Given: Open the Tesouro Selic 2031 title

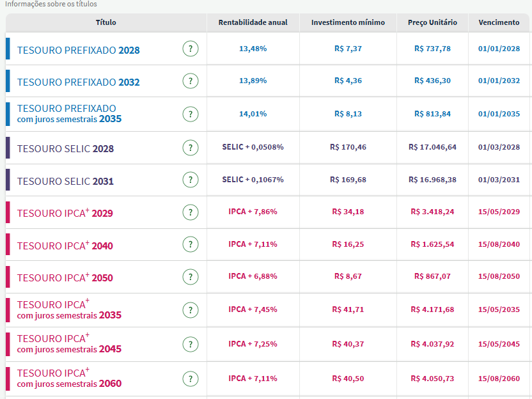Looking at the screenshot, I should coord(65,181).
